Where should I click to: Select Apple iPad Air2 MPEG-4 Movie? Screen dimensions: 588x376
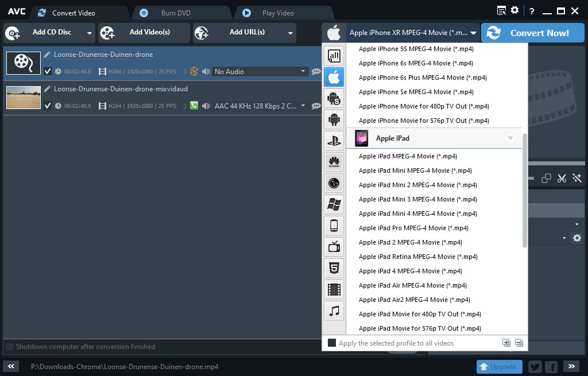[415, 300]
